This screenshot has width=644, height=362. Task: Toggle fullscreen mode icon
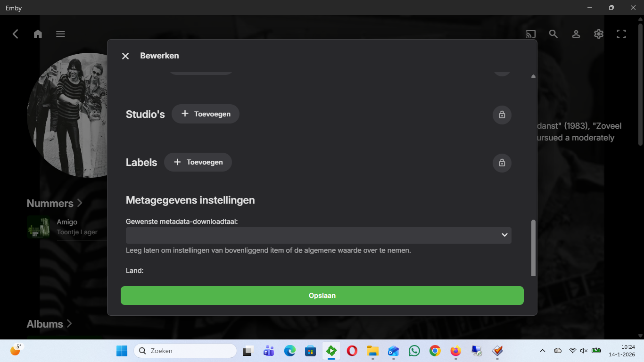pos(621,34)
